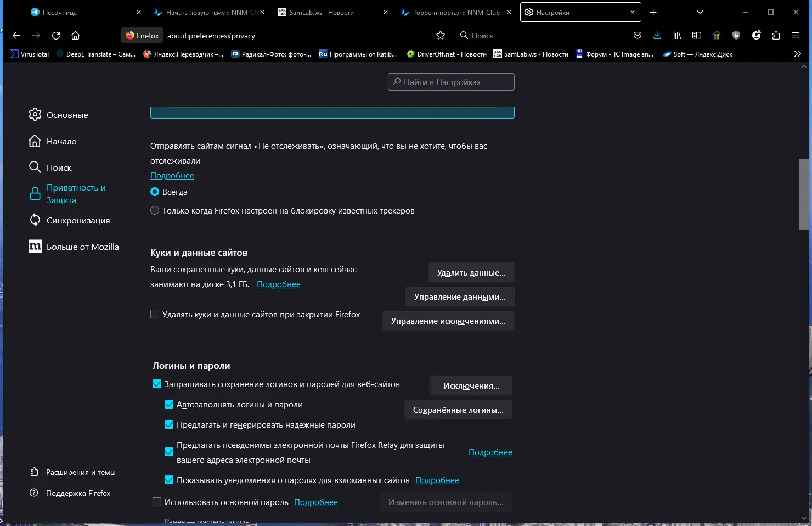Enable using a primary password

click(x=157, y=502)
